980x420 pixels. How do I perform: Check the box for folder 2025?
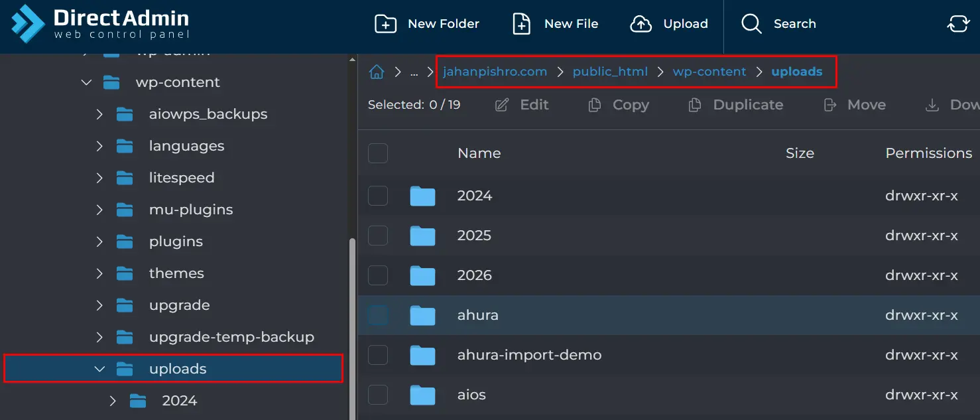[x=378, y=236]
